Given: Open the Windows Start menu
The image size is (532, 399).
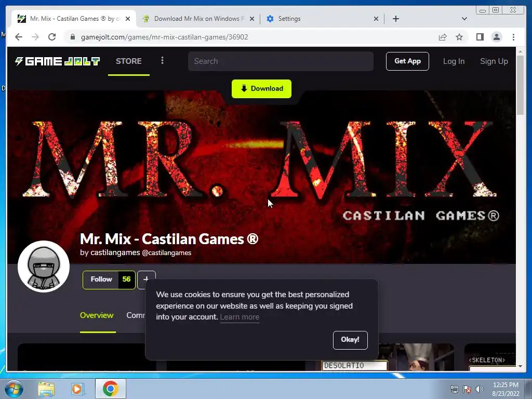Looking at the screenshot, I should (14, 389).
